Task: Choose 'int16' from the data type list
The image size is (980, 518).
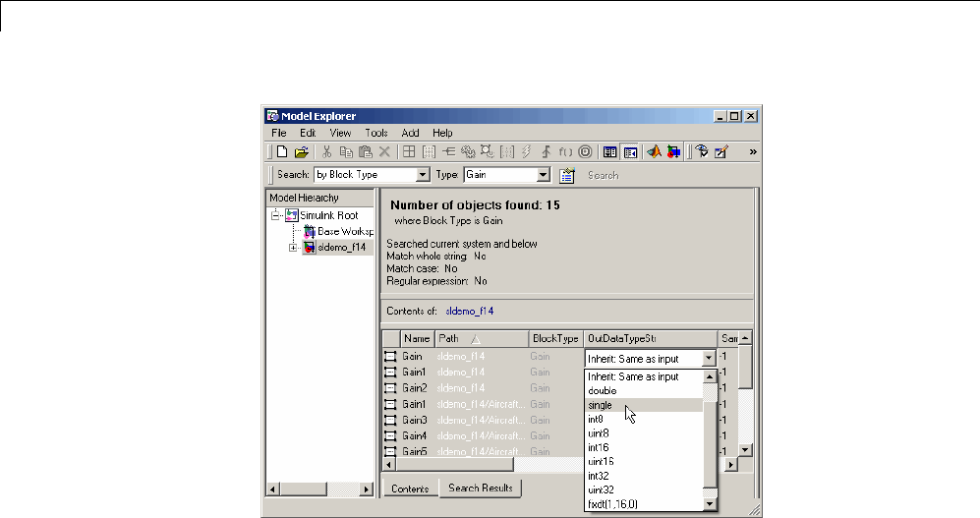Action: click(x=644, y=447)
